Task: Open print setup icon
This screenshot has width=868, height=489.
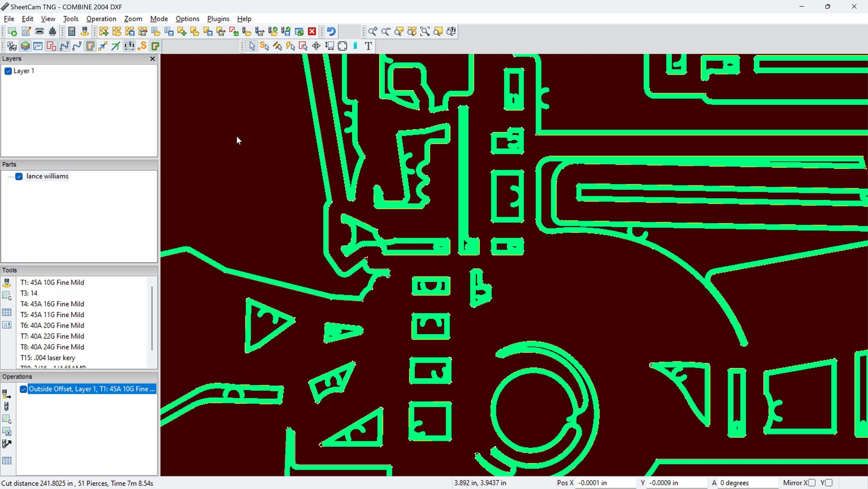Action: click(39, 32)
